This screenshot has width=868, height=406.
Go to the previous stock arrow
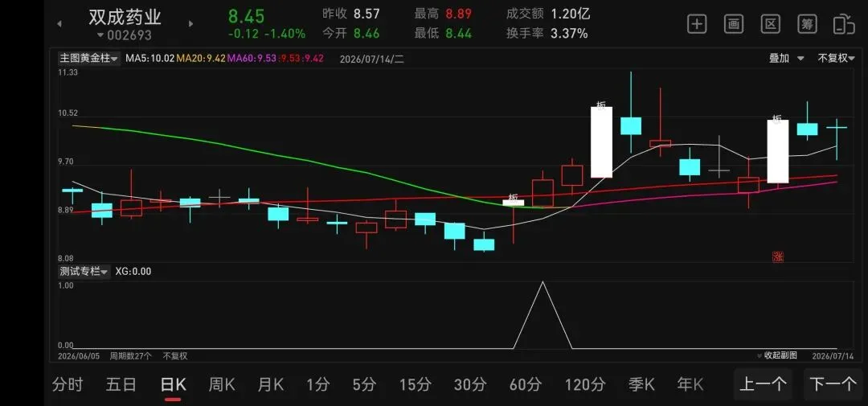[x=59, y=24]
